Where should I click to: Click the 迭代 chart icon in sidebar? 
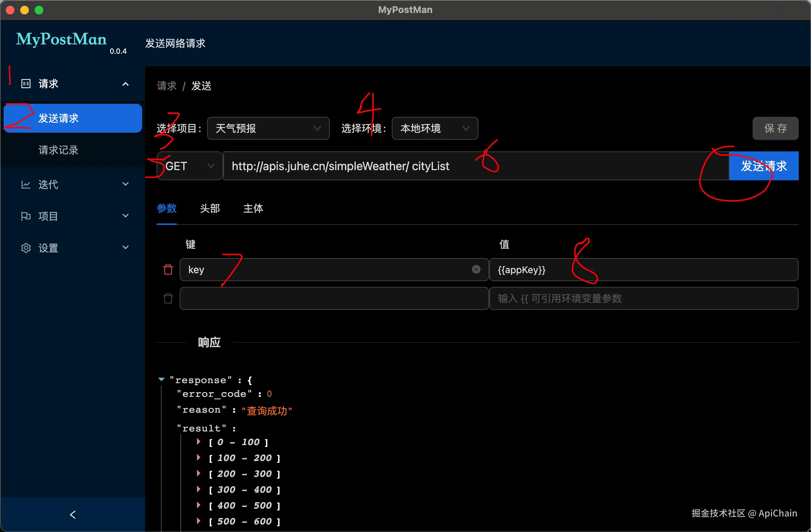[x=26, y=185]
